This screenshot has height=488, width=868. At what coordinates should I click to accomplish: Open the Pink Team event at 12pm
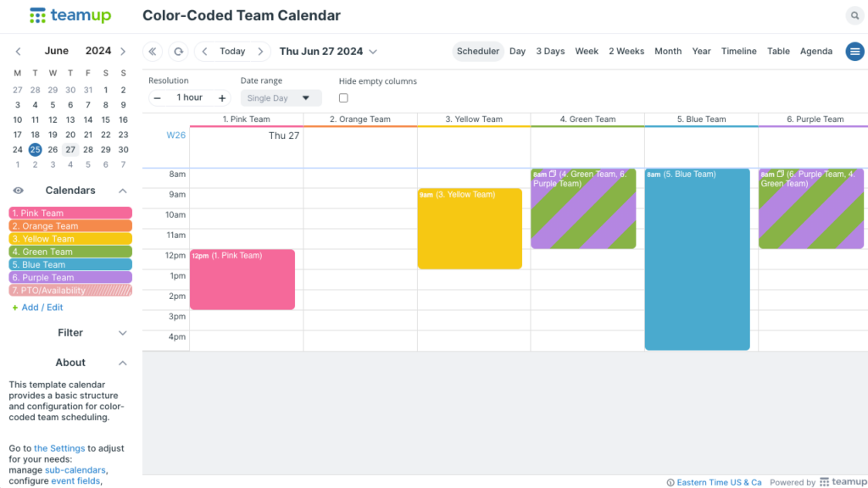[x=244, y=280]
